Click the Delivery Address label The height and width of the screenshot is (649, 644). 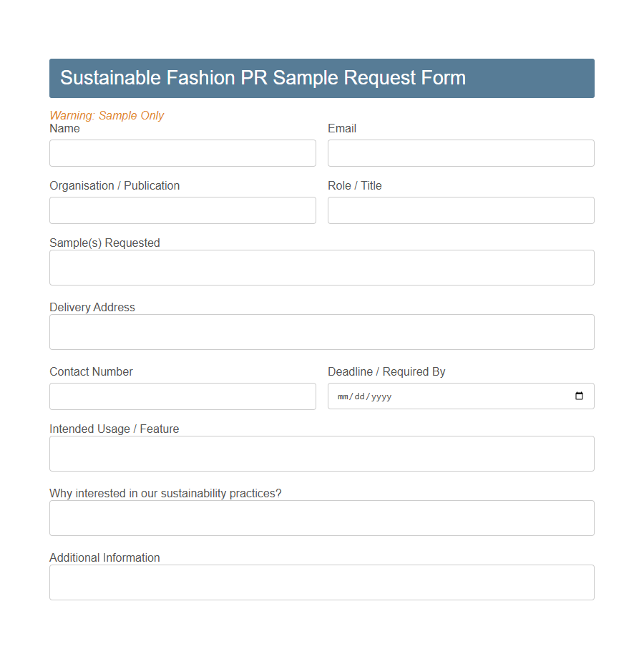point(92,307)
